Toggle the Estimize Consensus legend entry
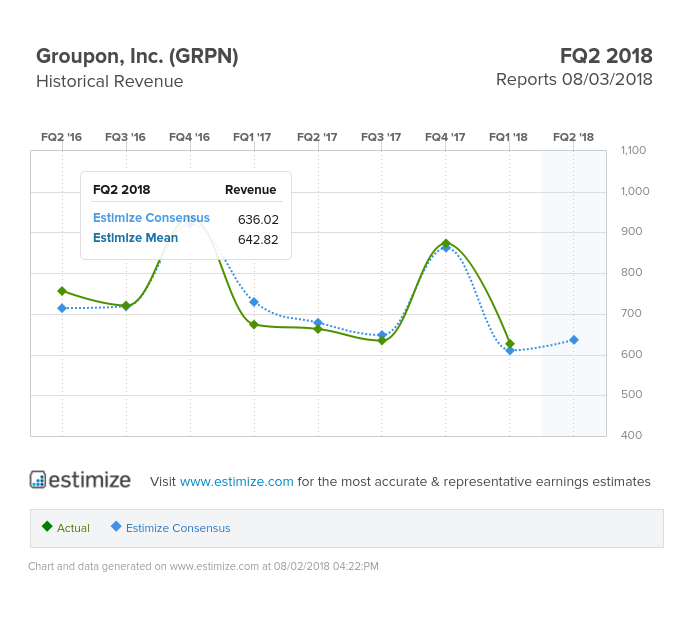The image size is (685, 620). (170, 527)
